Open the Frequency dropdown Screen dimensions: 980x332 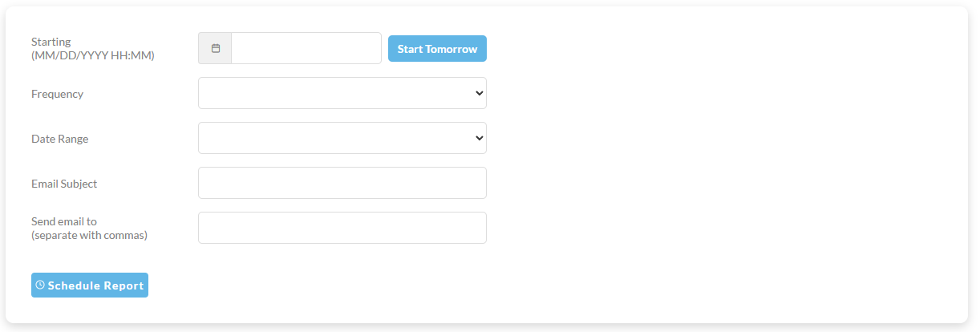pyautogui.click(x=342, y=93)
